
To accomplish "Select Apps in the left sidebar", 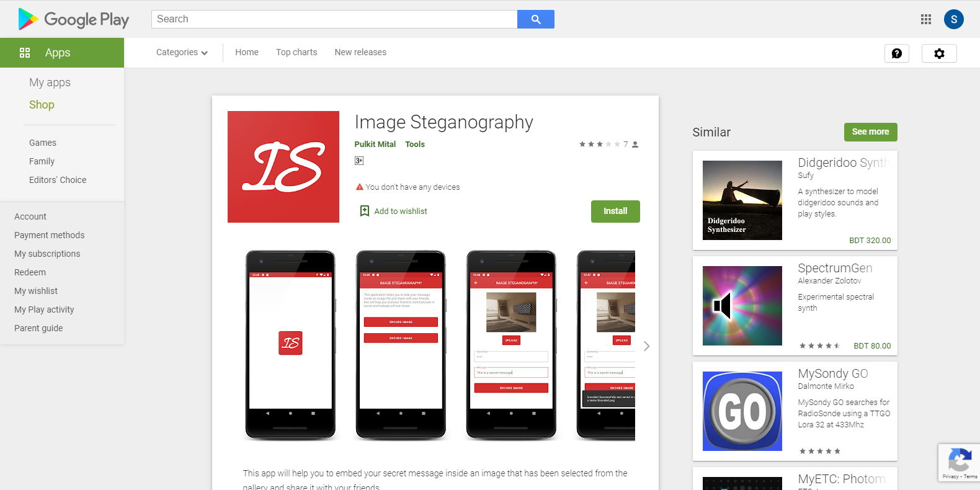I will [62, 53].
